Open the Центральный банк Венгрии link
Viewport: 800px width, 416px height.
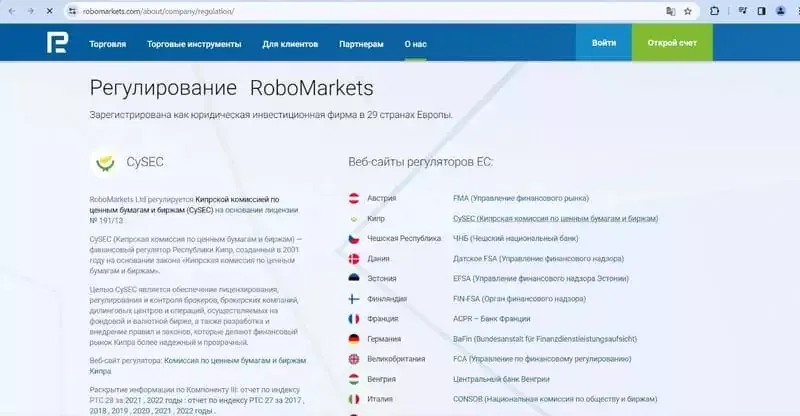pyautogui.click(x=501, y=379)
